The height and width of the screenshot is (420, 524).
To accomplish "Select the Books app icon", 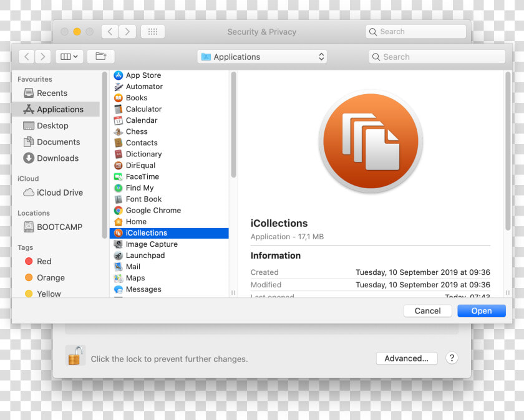I will (x=119, y=98).
